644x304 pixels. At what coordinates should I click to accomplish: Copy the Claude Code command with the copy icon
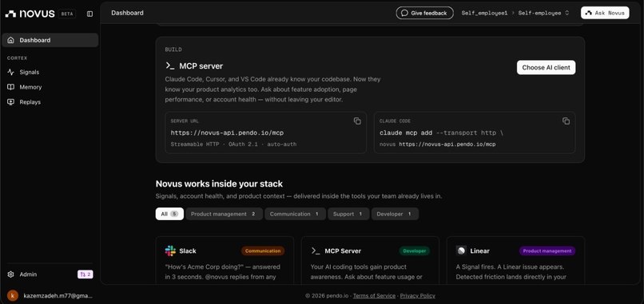tap(566, 121)
